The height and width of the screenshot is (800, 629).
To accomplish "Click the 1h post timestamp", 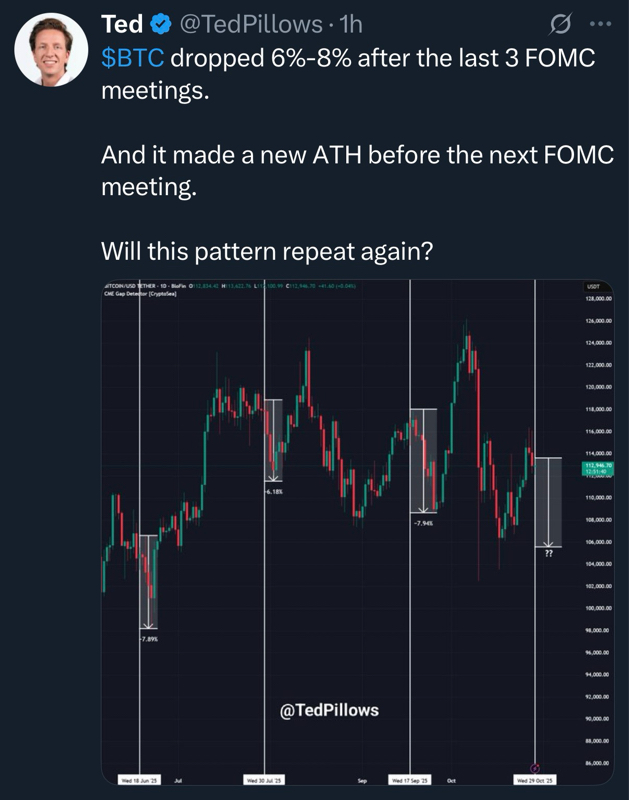I will 352,24.
